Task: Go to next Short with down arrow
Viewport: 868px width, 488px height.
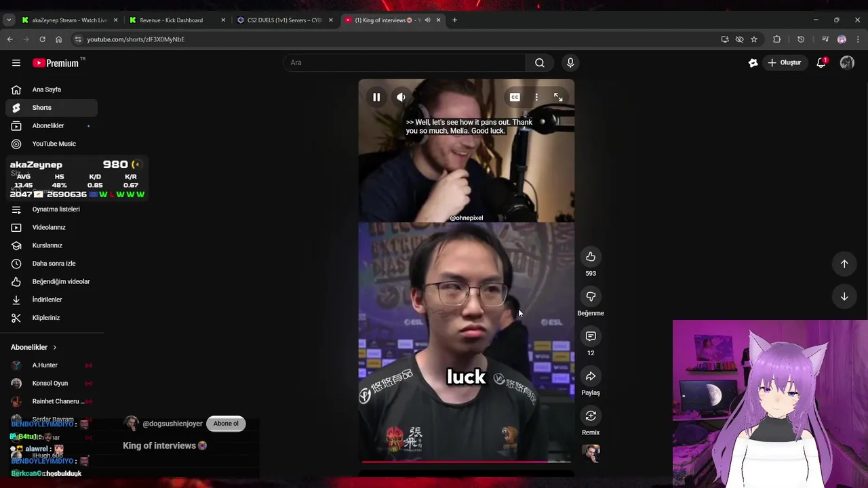Action: [844, 296]
